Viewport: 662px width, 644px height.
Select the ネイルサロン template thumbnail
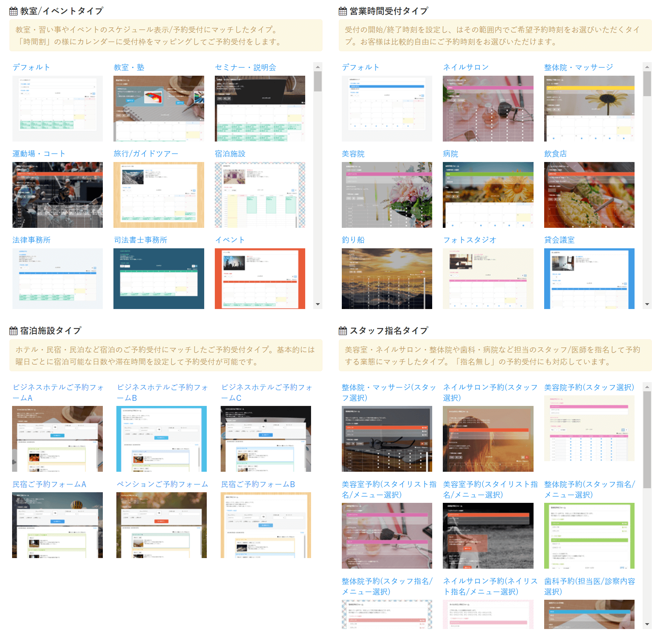tap(488, 109)
